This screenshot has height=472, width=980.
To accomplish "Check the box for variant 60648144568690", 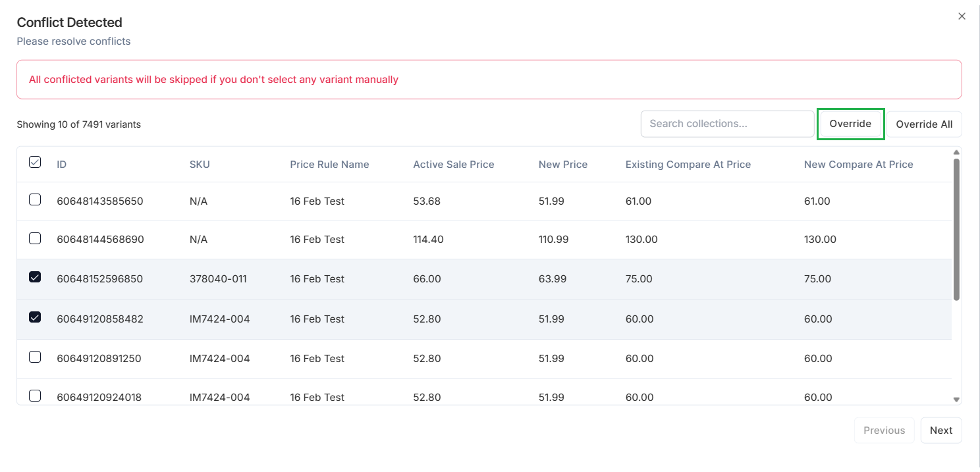I will click(x=35, y=238).
